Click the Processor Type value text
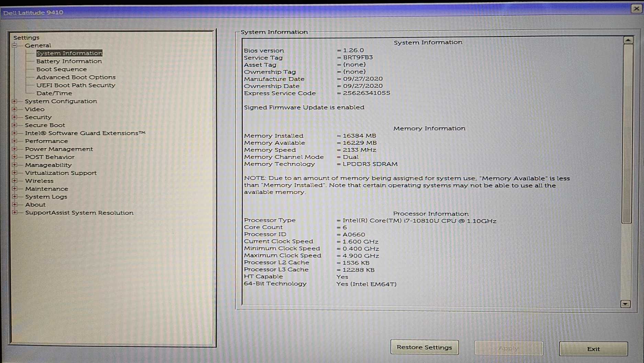The width and height of the screenshot is (644, 363). pos(419,221)
